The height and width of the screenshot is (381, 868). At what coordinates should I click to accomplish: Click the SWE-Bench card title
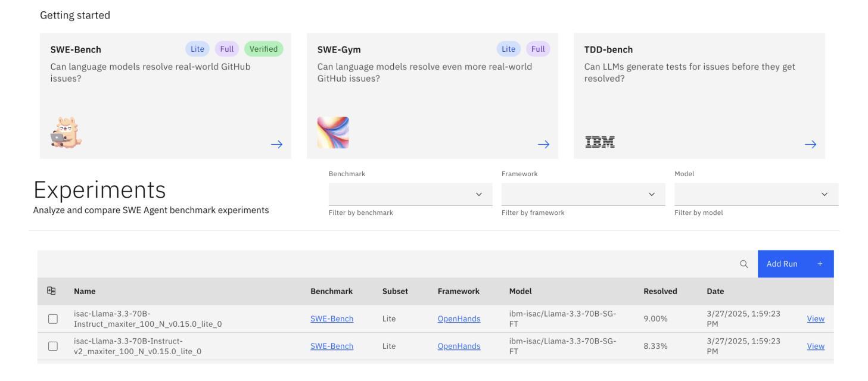point(76,49)
